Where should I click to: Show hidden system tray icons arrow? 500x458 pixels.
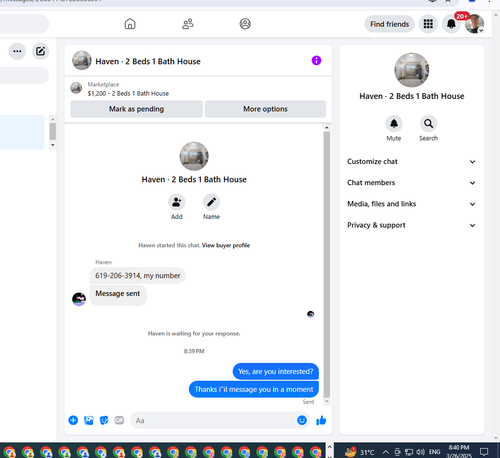point(386,452)
